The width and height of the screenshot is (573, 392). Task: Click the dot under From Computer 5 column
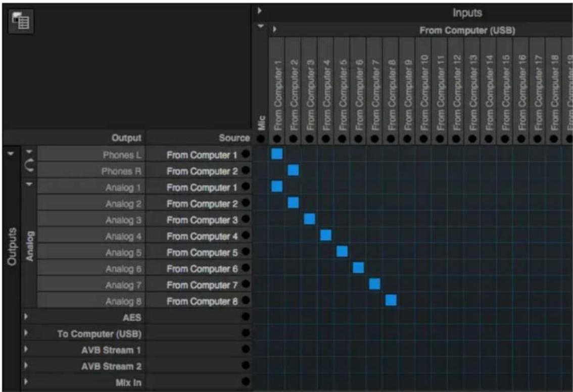coord(342,138)
